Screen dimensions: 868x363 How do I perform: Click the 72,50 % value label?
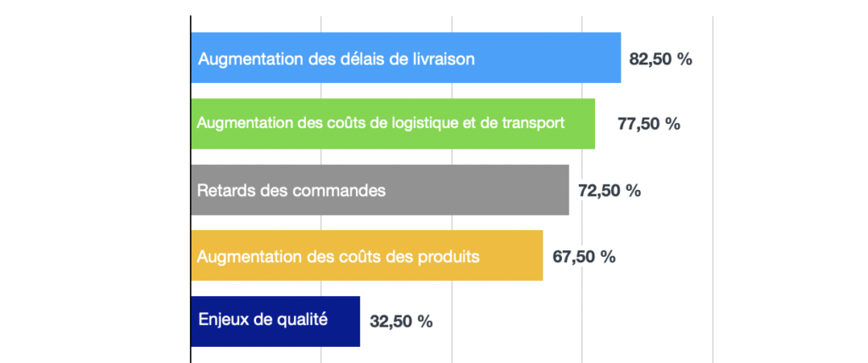pos(609,190)
